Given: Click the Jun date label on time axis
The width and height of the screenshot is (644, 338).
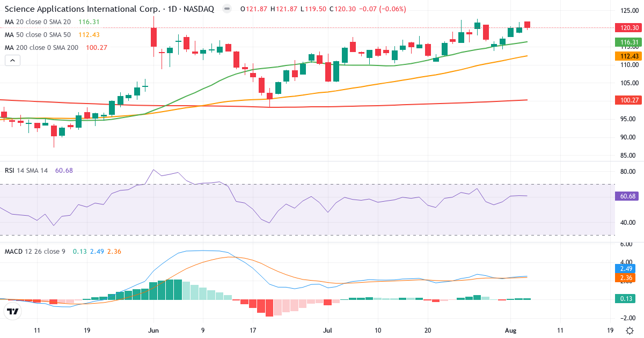Looking at the screenshot, I should pos(153,330).
